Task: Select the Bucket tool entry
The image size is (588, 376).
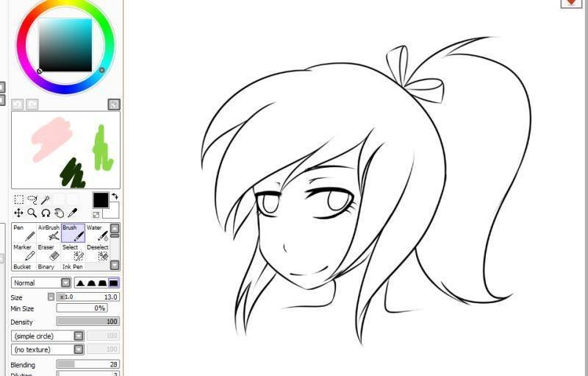Action: click(x=22, y=266)
